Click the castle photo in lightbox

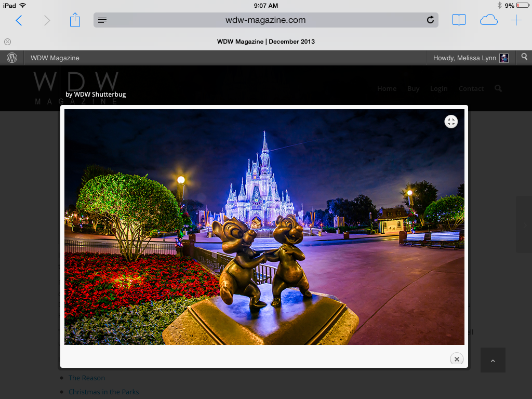pyautogui.click(x=264, y=227)
